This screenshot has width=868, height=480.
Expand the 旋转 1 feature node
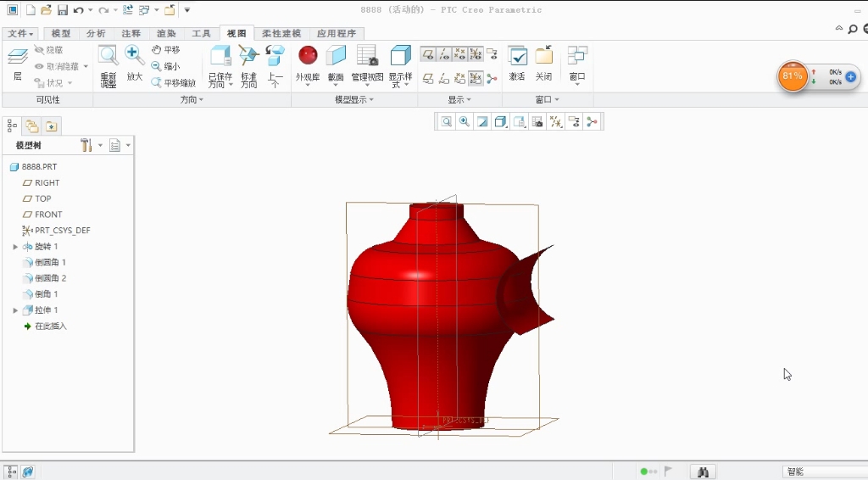pyautogui.click(x=15, y=247)
